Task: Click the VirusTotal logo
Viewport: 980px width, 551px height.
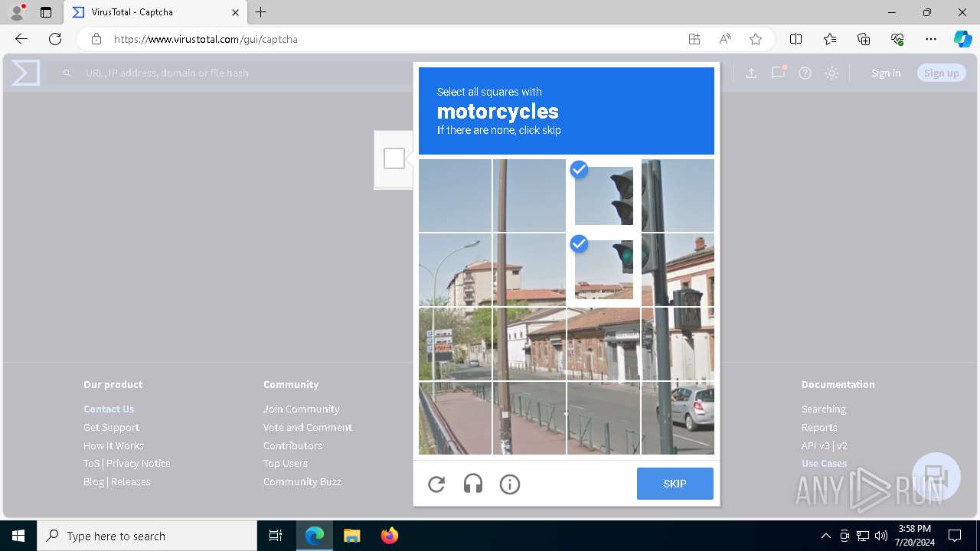Action: pos(24,73)
